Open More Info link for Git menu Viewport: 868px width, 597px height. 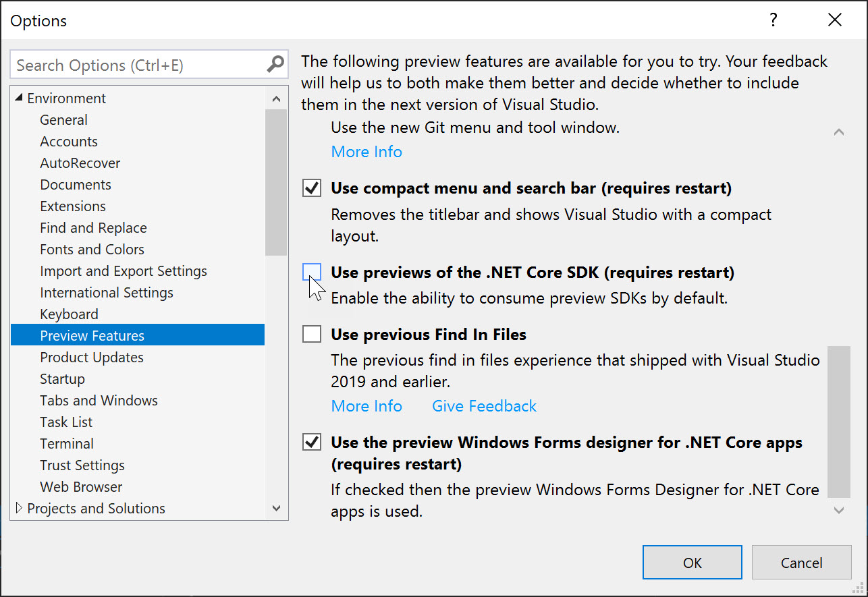(367, 152)
